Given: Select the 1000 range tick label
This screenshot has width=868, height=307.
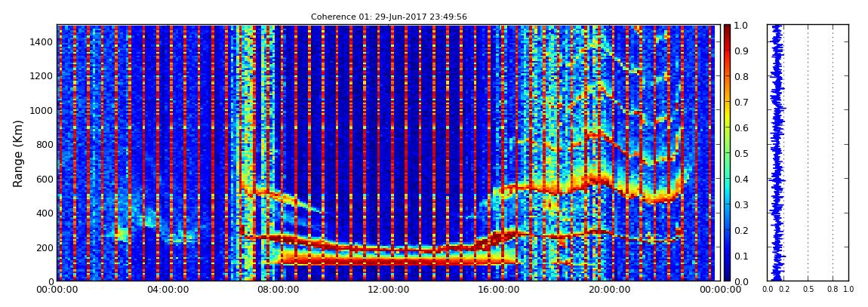Looking at the screenshot, I should [x=40, y=111].
